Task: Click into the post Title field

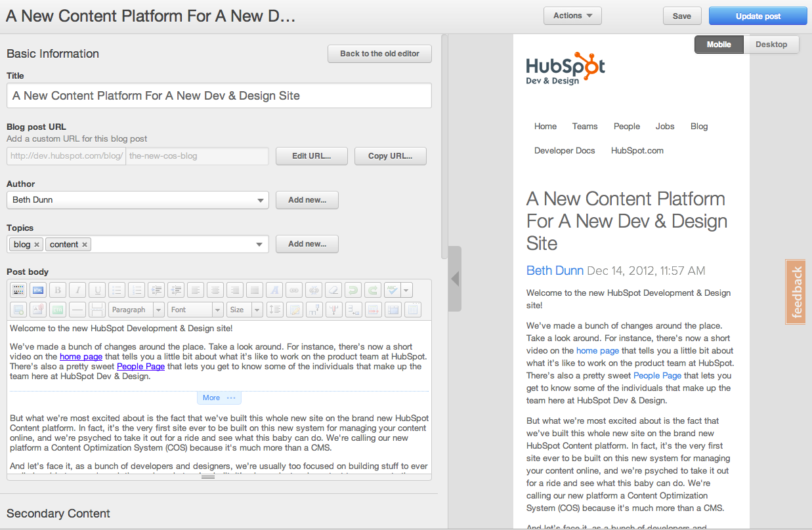Action: click(x=219, y=96)
